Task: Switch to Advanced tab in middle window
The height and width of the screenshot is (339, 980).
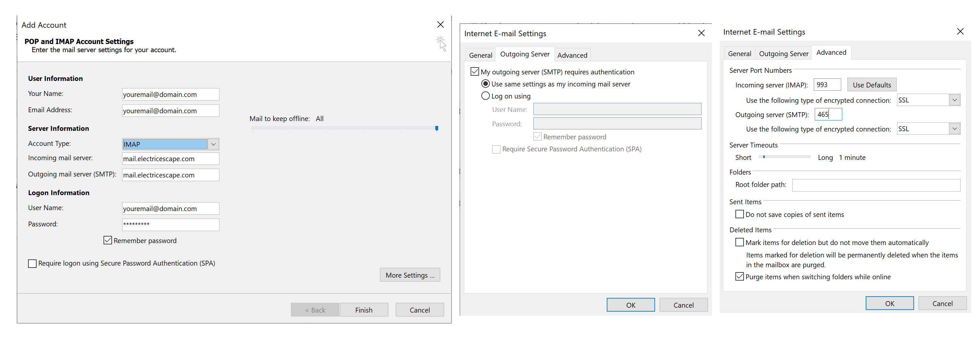Action: 572,55
